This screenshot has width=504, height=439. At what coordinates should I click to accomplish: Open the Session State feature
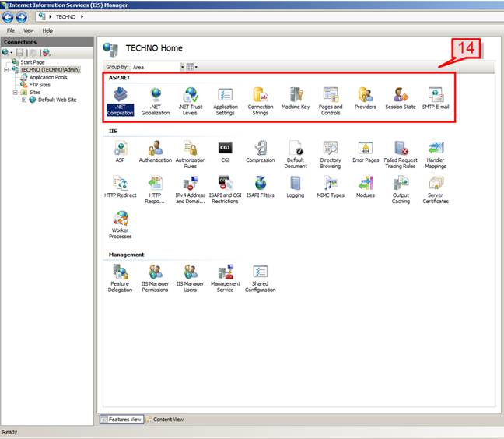tap(400, 96)
